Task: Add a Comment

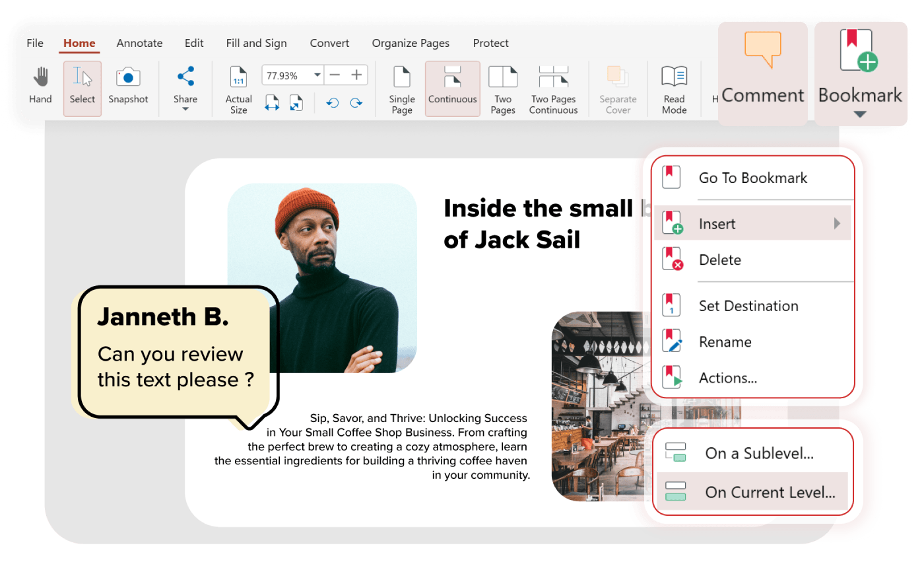Action: [763, 73]
